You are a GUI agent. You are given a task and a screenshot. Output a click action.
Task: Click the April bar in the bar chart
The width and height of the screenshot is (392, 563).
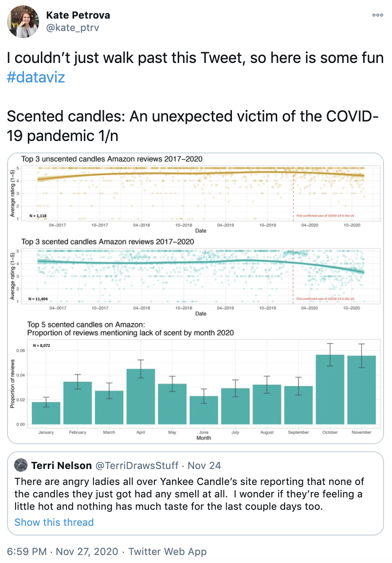point(141,396)
